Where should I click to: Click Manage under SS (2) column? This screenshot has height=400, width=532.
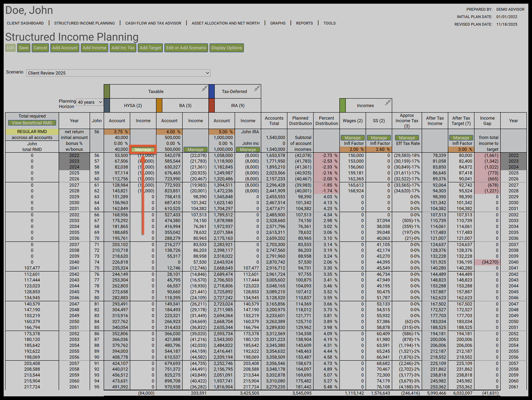(x=379, y=138)
